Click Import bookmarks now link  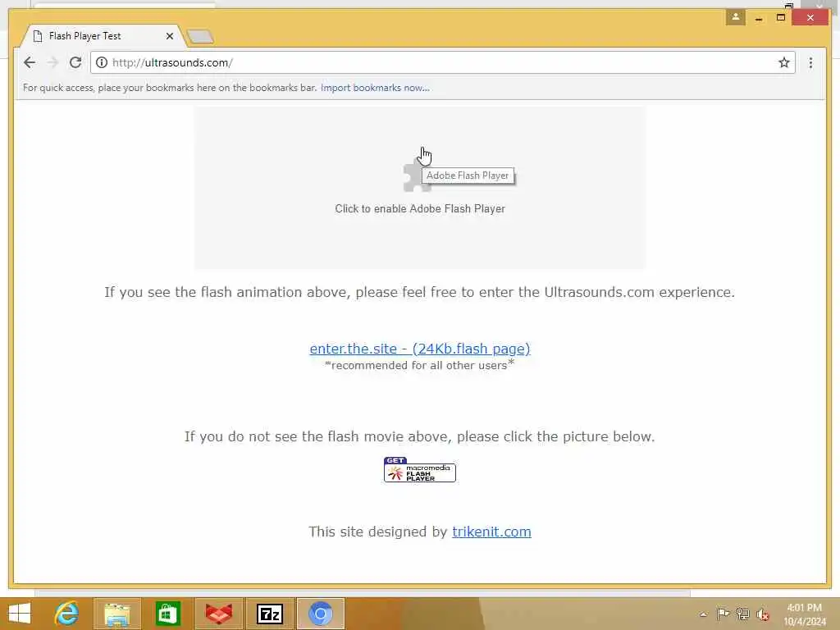click(x=375, y=88)
